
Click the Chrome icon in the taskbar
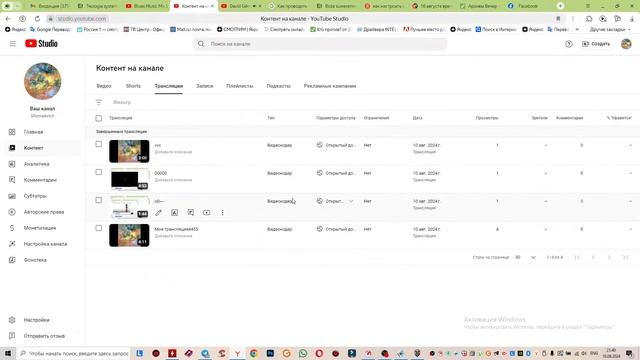(x=253, y=353)
